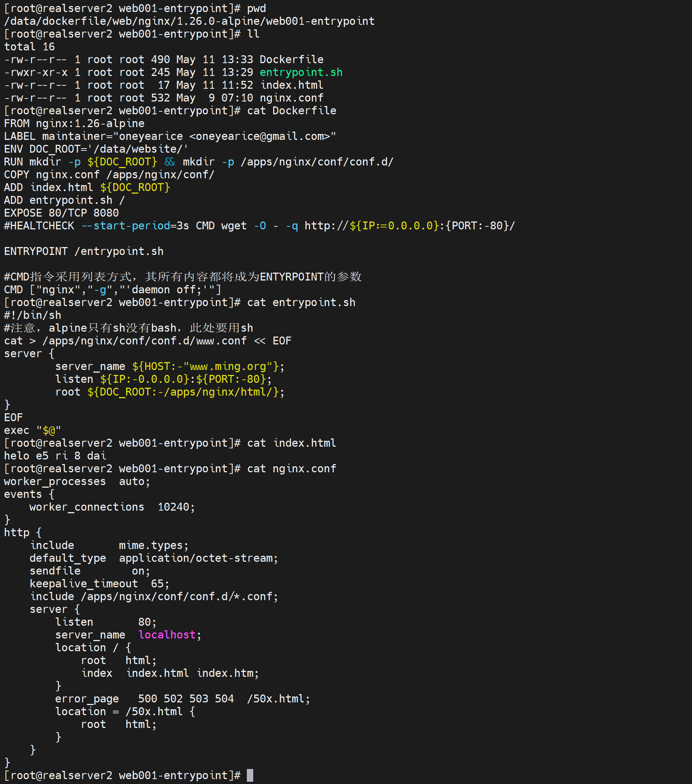Click the pink localhost server_name value
Screen dimensions: 692x784
(167, 635)
